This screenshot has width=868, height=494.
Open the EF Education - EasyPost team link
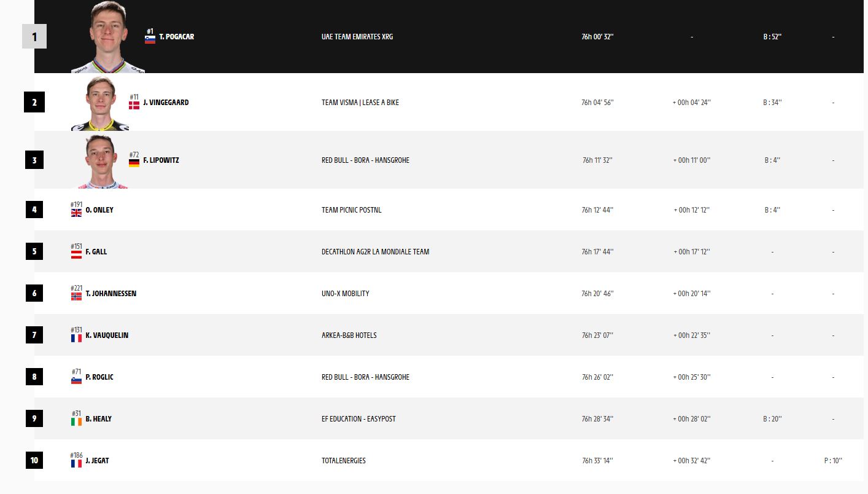click(358, 419)
